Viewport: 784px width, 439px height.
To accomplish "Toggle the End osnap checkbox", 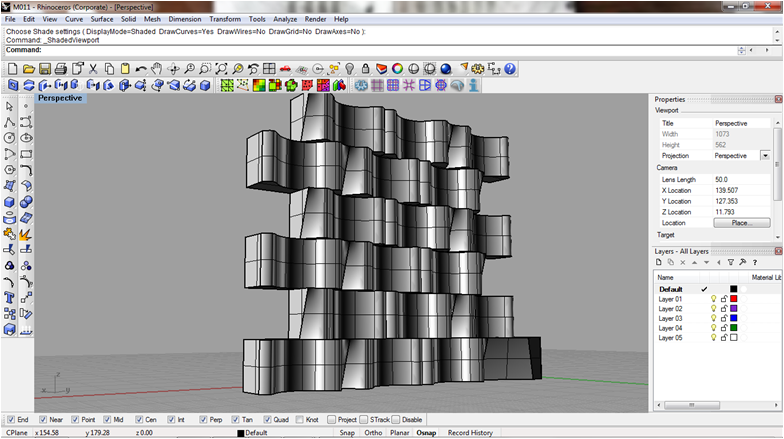I will point(11,420).
